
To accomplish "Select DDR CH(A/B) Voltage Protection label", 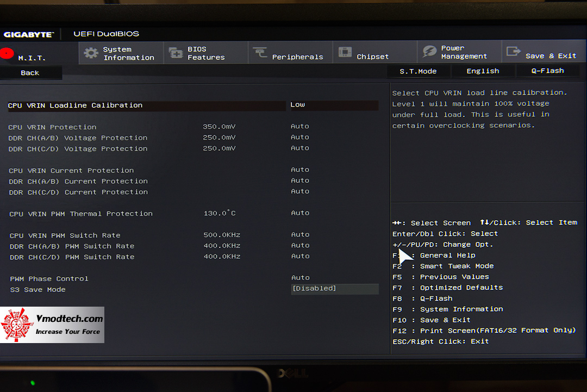I will tap(78, 138).
